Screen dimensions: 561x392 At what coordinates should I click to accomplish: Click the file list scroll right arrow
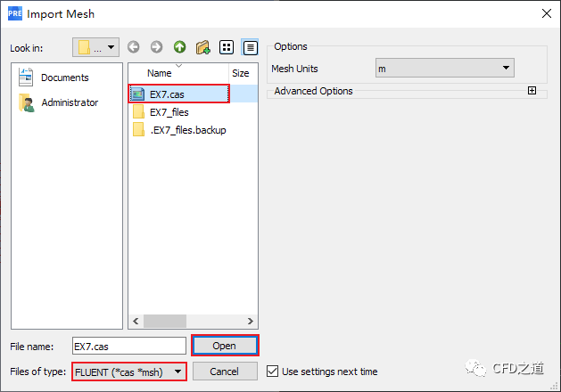251,321
